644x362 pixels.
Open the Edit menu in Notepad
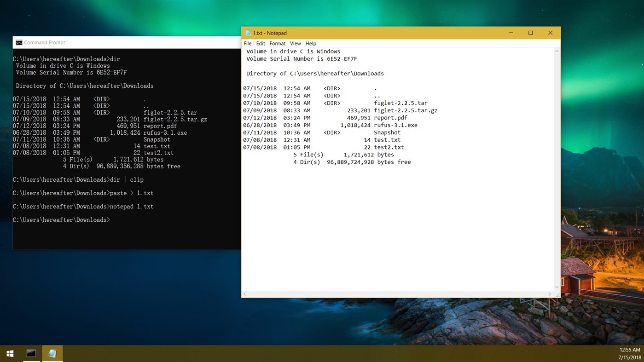pos(261,43)
